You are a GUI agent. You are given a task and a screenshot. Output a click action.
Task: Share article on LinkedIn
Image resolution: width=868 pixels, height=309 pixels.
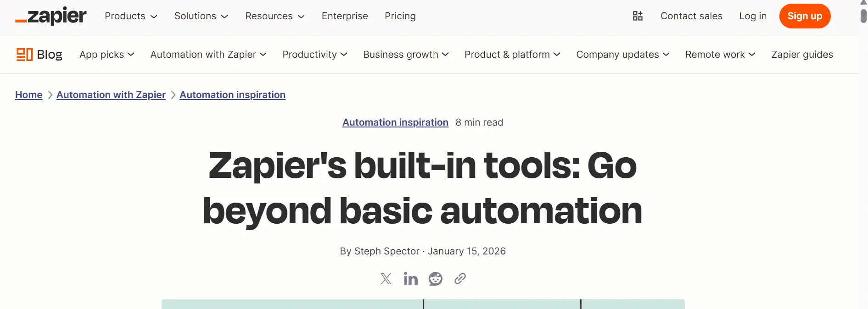[x=411, y=279]
